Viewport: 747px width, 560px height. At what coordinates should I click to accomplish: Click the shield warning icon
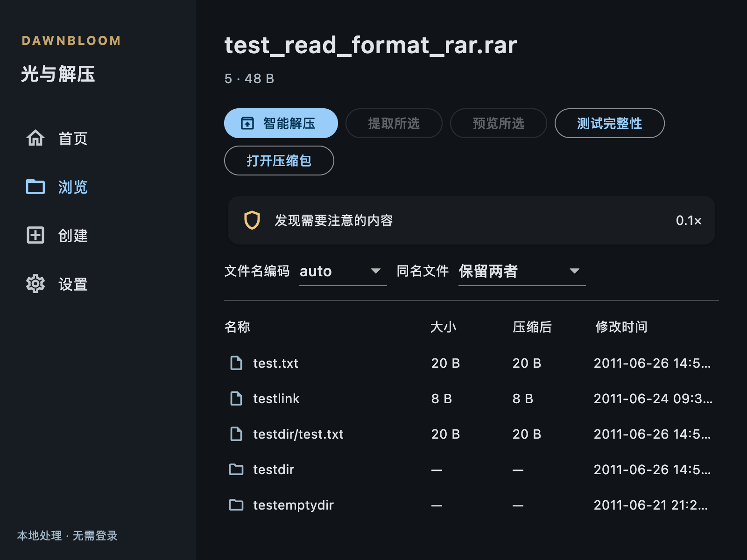(252, 220)
